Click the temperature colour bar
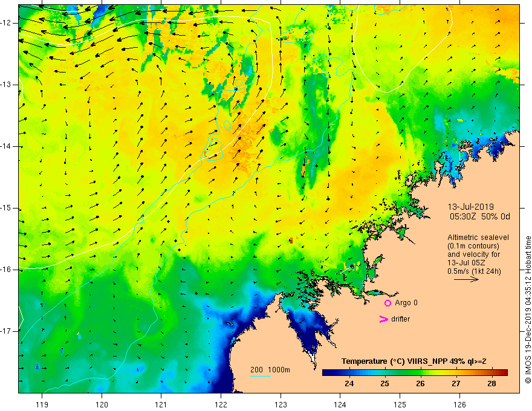532x411 pixels. tap(415, 372)
